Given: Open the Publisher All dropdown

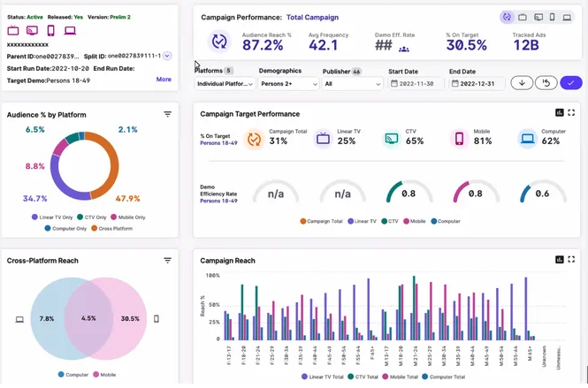Looking at the screenshot, I should click(x=353, y=84).
